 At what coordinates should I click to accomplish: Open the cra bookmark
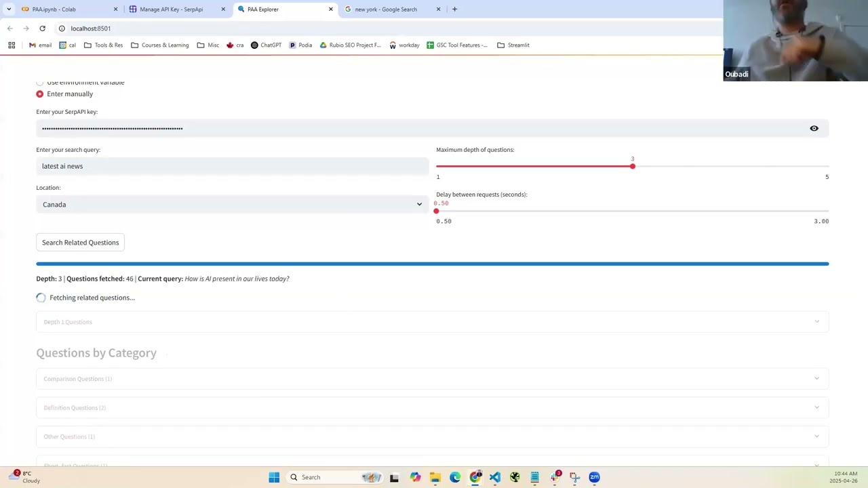click(x=235, y=45)
